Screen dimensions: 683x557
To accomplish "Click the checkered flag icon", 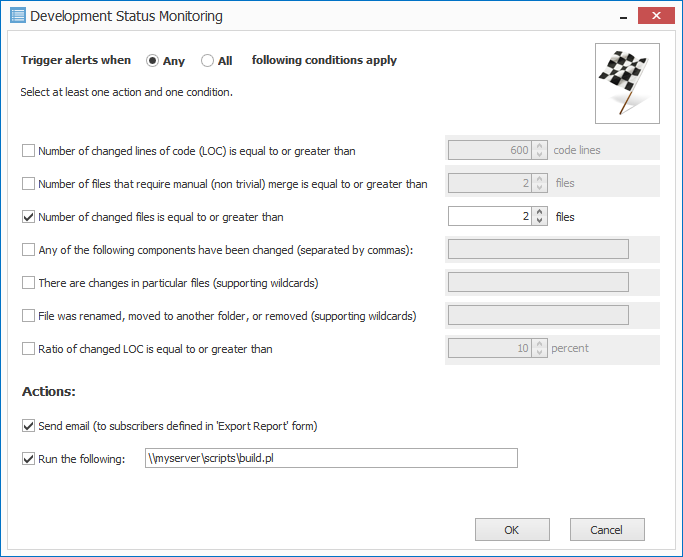I will [x=627, y=83].
